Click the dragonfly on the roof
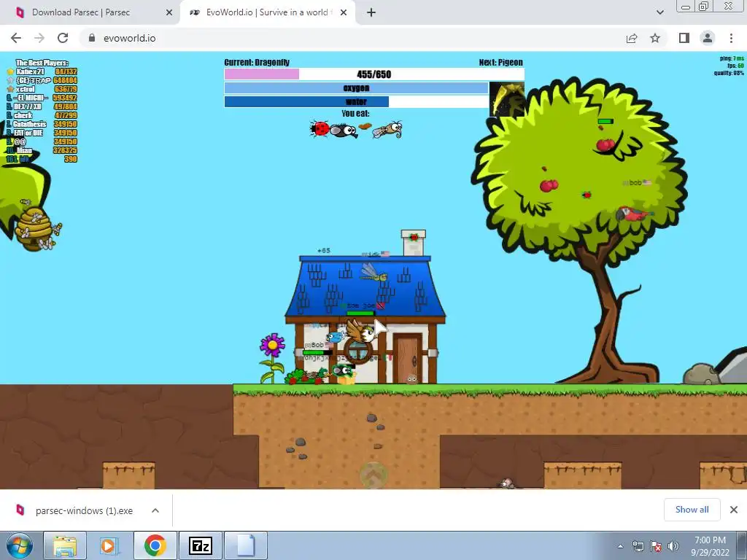The width and height of the screenshot is (747, 560). [x=374, y=273]
